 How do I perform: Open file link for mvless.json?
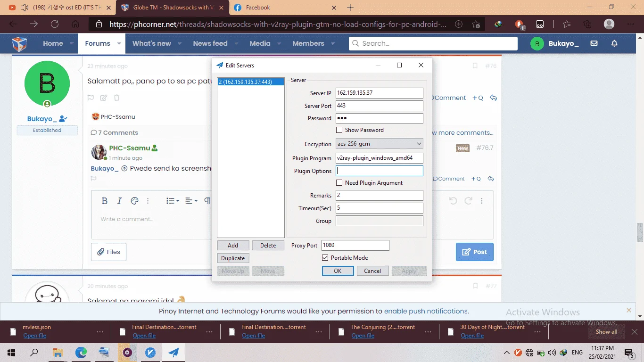coord(35,336)
